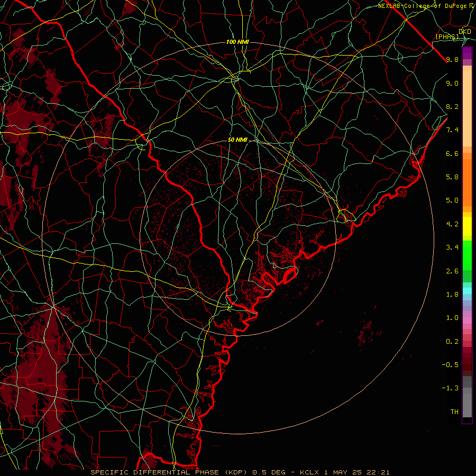Click the "TH" threshold label on the scale
Viewport: 476px width, 476px height.
pos(454,412)
